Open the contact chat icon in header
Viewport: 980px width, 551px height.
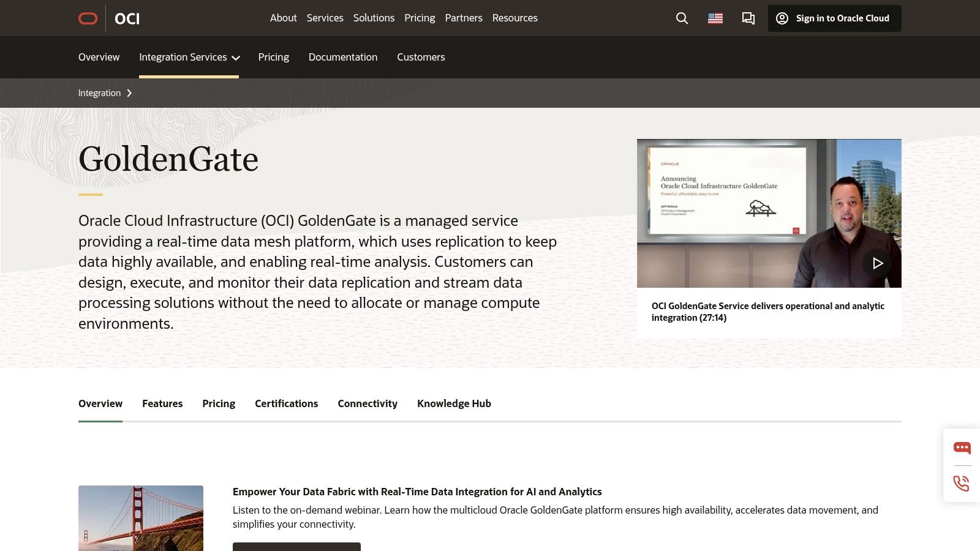tap(748, 18)
